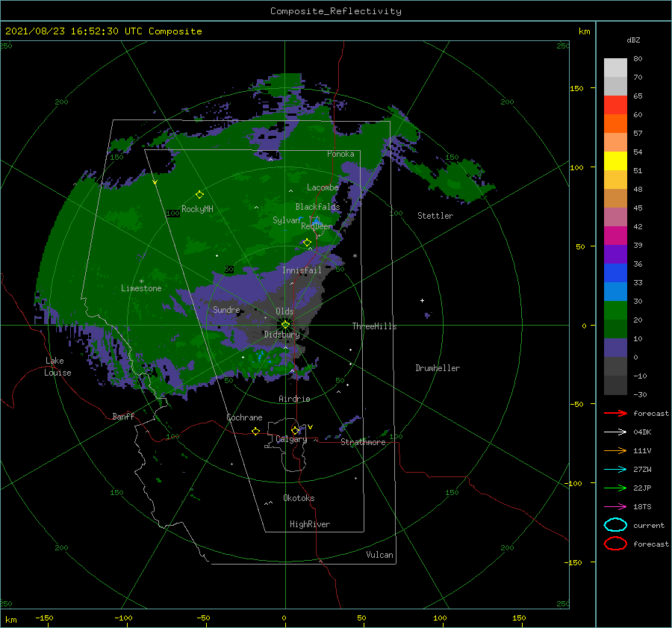Click the Blackfalds city label

coord(317,207)
